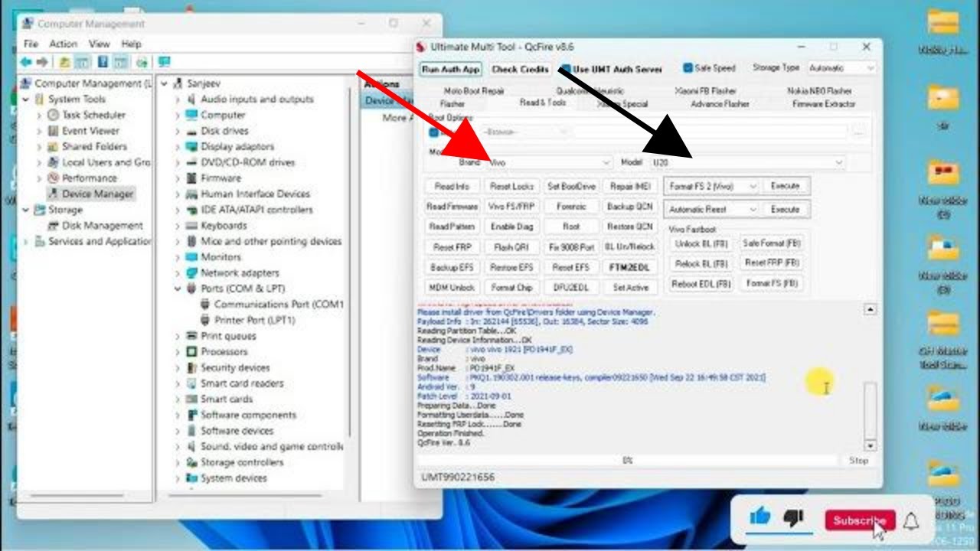Screen dimensions: 980x551
Task: Click Execute next to Format FS 2 (Vivo)
Action: click(x=785, y=186)
